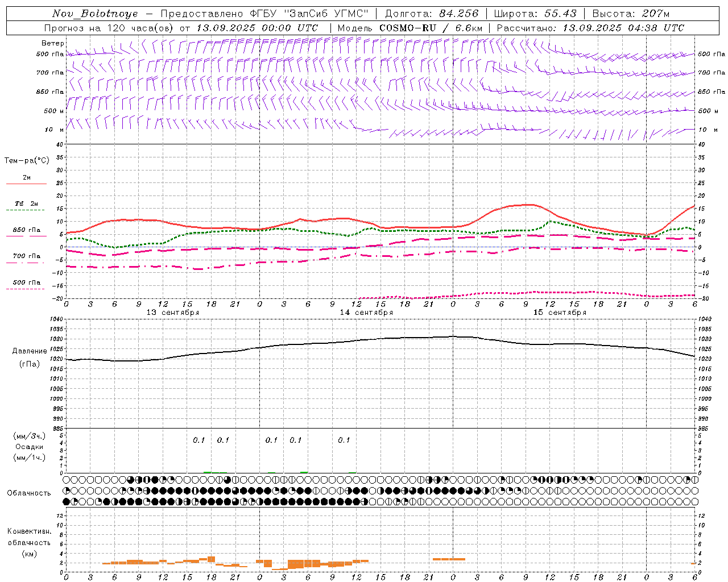Click the 'Конвективн.' convective cloud label
The image size is (728, 582).
[29, 531]
